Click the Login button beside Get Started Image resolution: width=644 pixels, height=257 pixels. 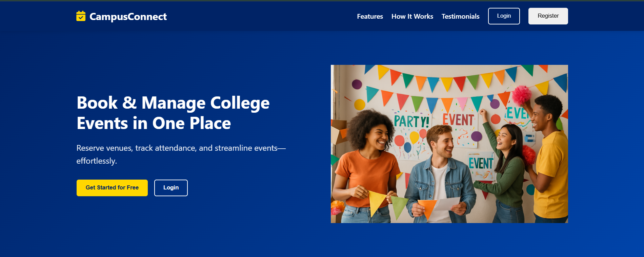[171, 188]
